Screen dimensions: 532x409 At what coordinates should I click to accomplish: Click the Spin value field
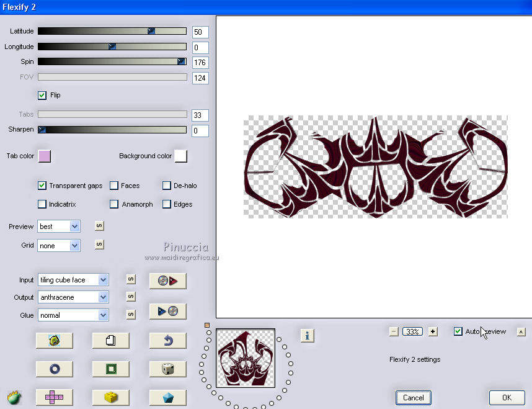click(x=200, y=63)
